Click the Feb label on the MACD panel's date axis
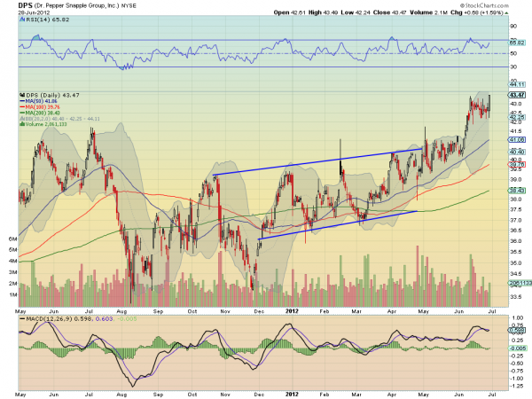Screen dimensions: 532x399 pyautogui.click(x=324, y=395)
